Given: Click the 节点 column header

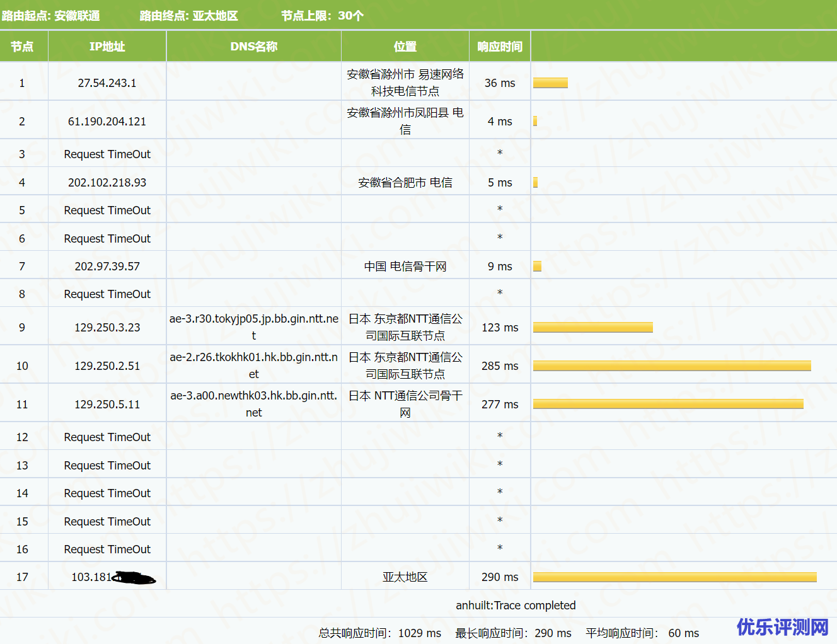Looking at the screenshot, I should point(22,47).
